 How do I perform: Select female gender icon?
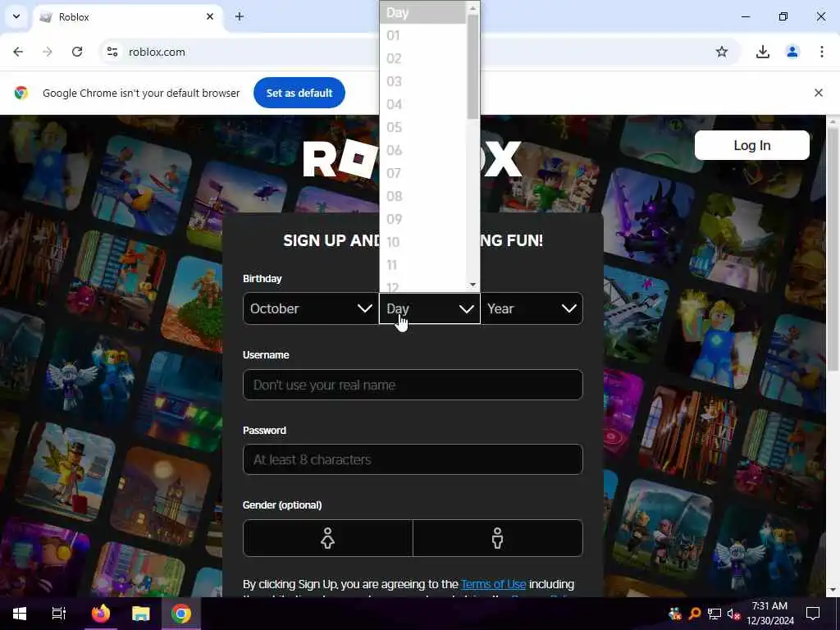coord(328,538)
